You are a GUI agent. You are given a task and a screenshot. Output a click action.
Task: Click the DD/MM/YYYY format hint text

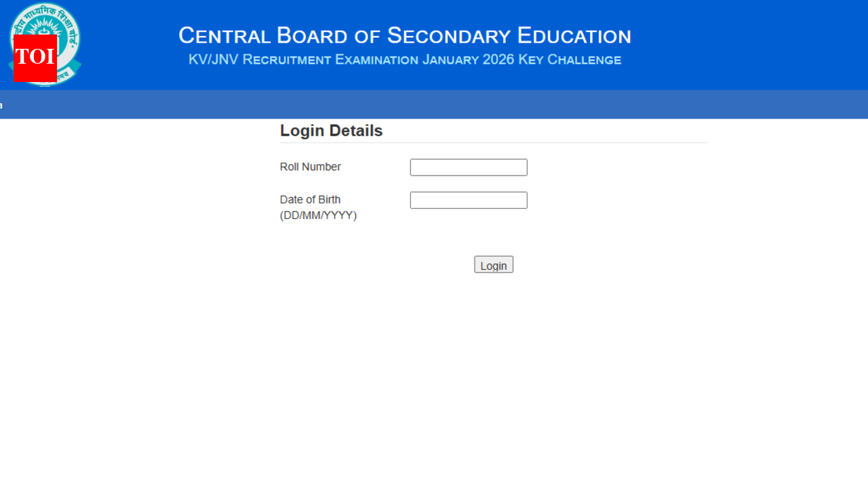click(318, 215)
